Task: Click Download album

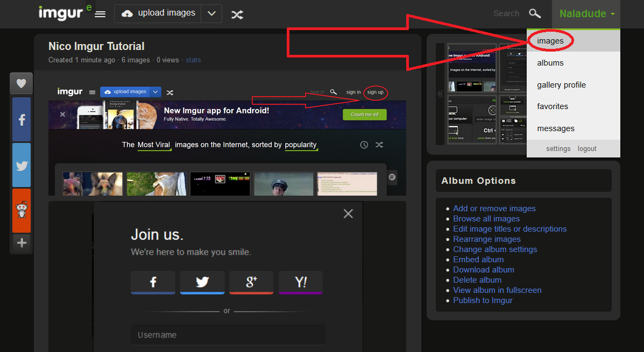Action: tap(484, 270)
